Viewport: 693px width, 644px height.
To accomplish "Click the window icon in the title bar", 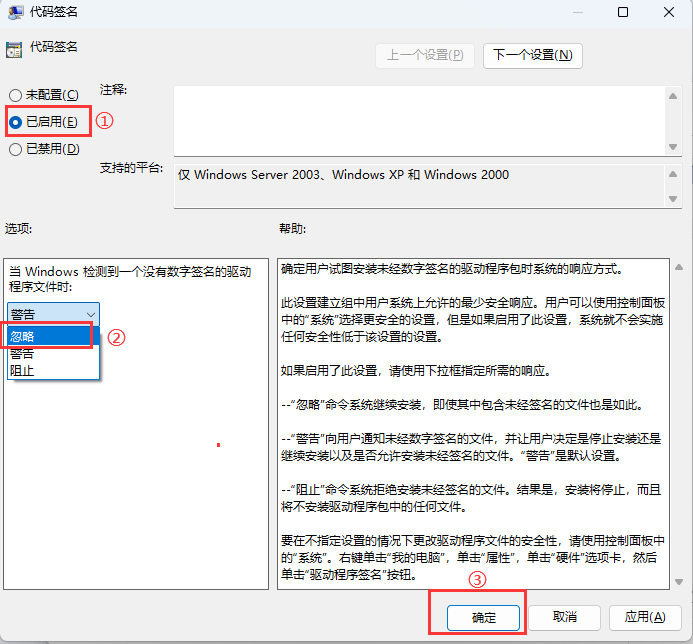I will click(14, 13).
